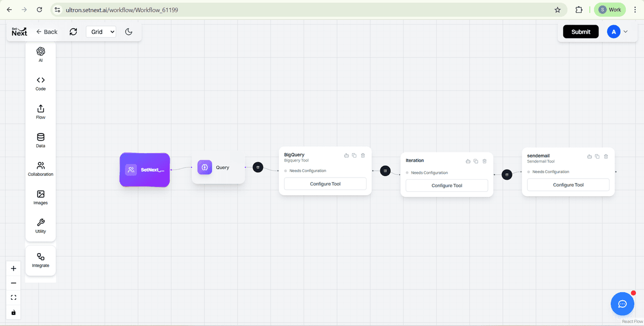Fit view of the workflow canvas
Screen dimensions: 644x326
[13, 298]
